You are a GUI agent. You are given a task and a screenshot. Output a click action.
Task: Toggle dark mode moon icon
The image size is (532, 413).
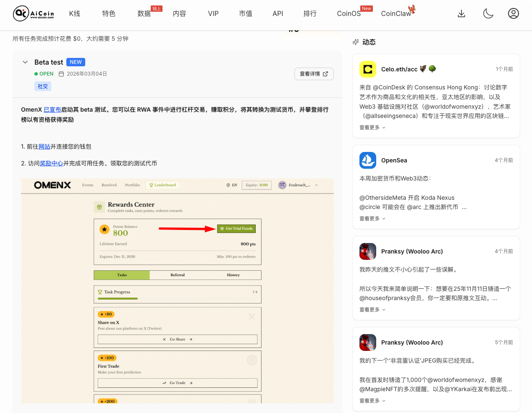[x=488, y=13]
